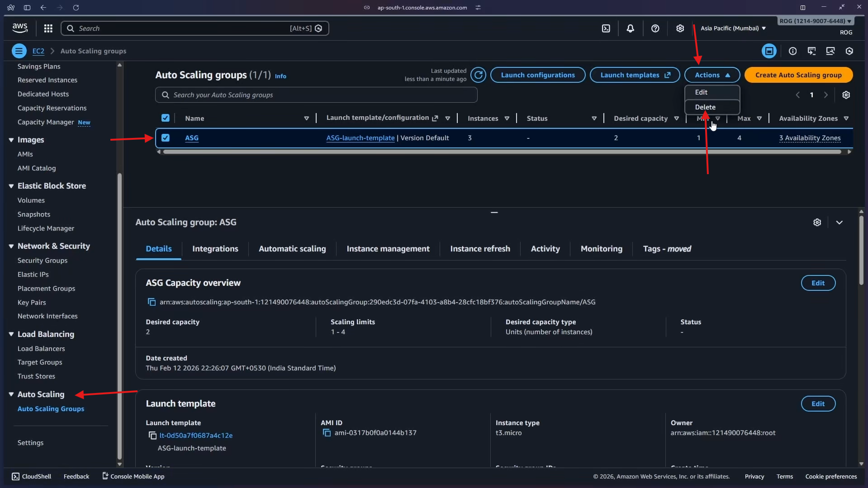Open the Actions dropdown
The height and width of the screenshot is (488, 868).
(x=711, y=75)
